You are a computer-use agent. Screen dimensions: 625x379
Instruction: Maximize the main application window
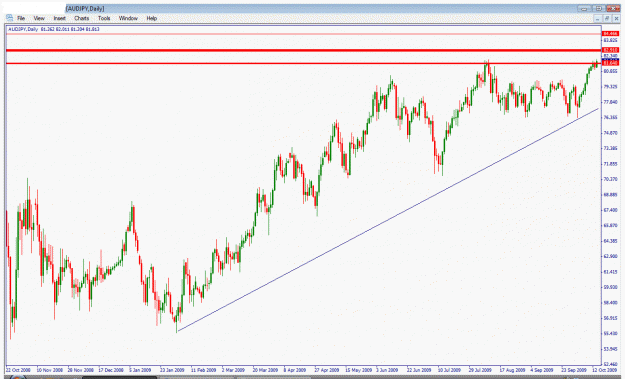pyautogui.click(x=599, y=8)
